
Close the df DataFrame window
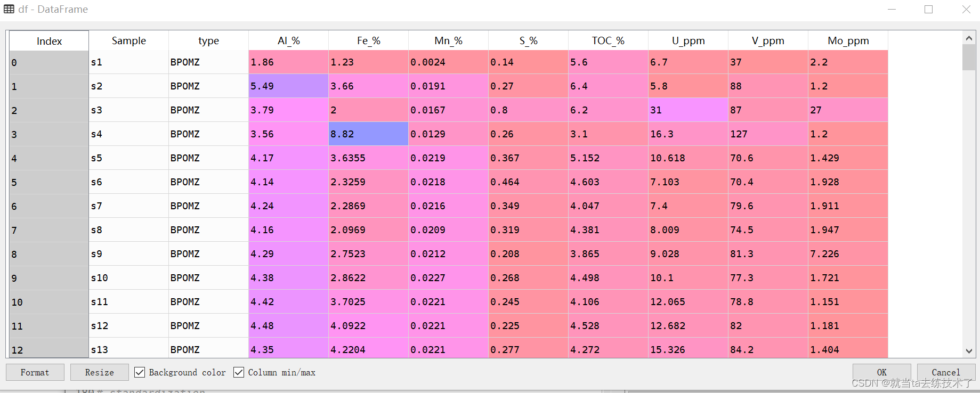point(966,9)
